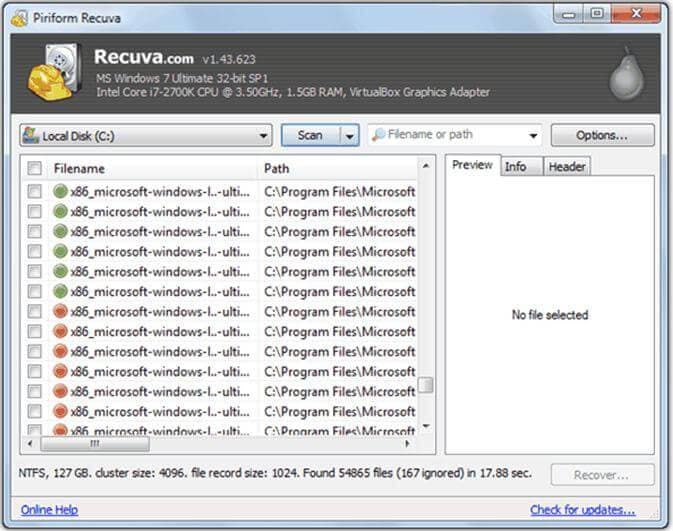Click the Recuva hard drive helmet logo

[55, 72]
